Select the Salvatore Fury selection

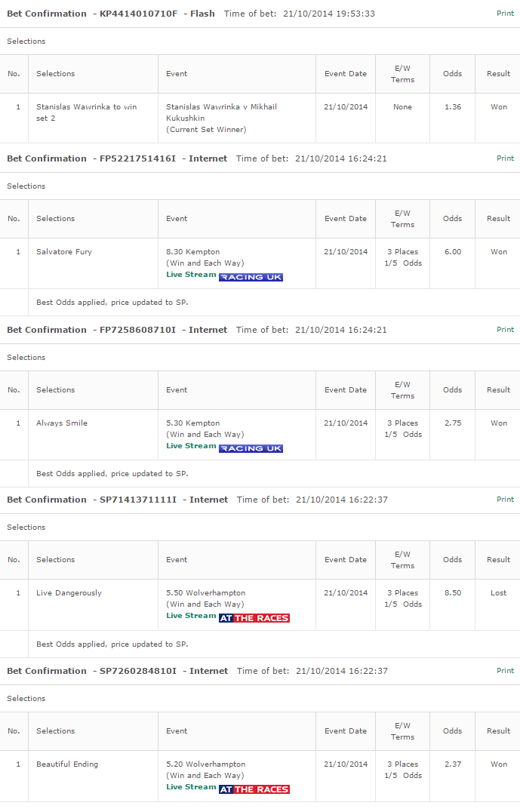[x=64, y=252]
